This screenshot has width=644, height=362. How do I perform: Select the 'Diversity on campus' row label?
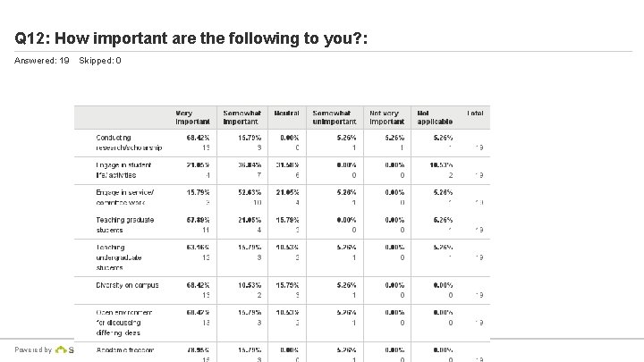(128, 284)
